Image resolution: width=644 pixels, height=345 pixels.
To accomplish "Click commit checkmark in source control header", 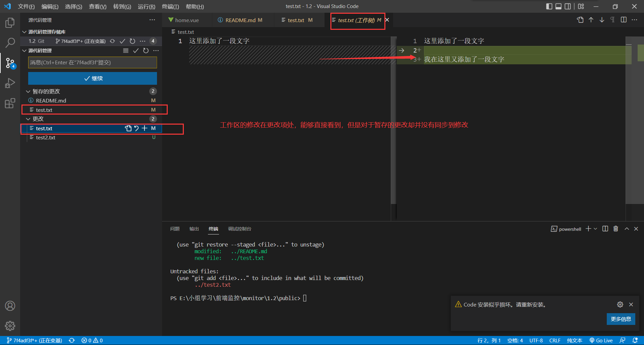I will click(x=136, y=51).
